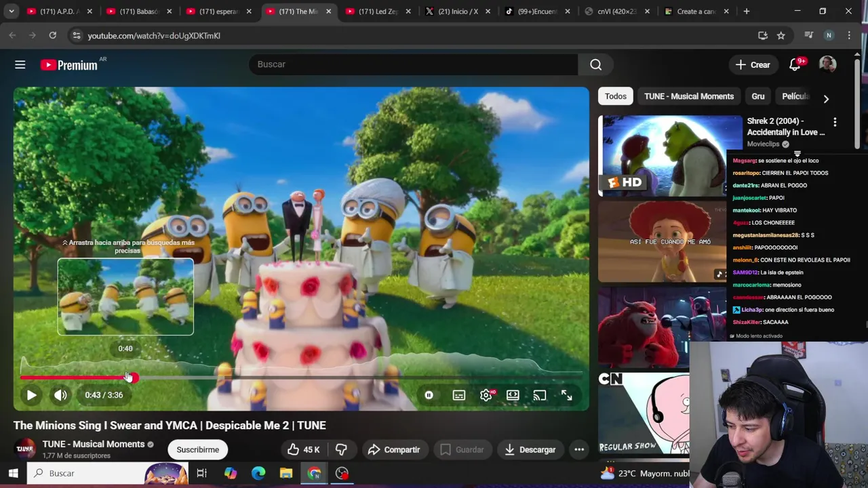Go back in browser history
This screenshot has height=488, width=868.
pos(12,35)
